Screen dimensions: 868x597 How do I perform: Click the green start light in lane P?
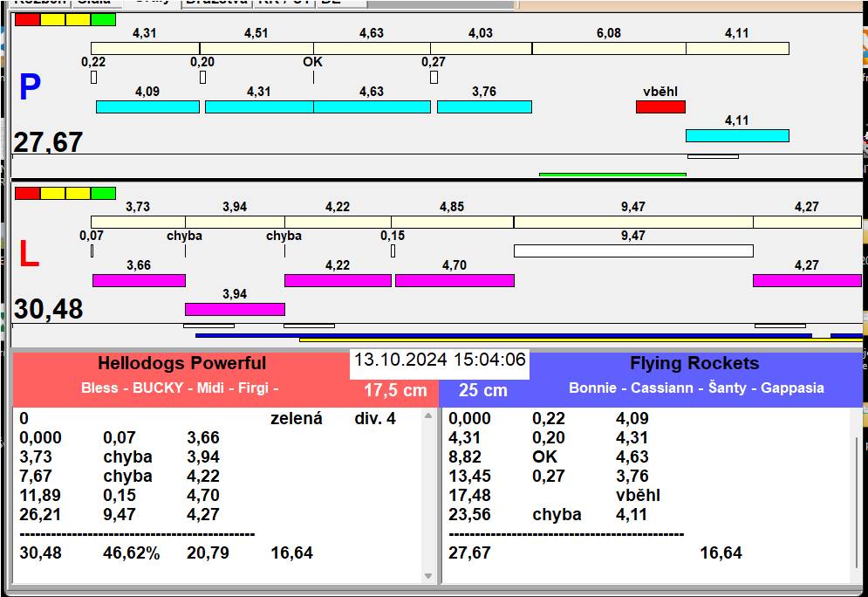[x=103, y=20]
